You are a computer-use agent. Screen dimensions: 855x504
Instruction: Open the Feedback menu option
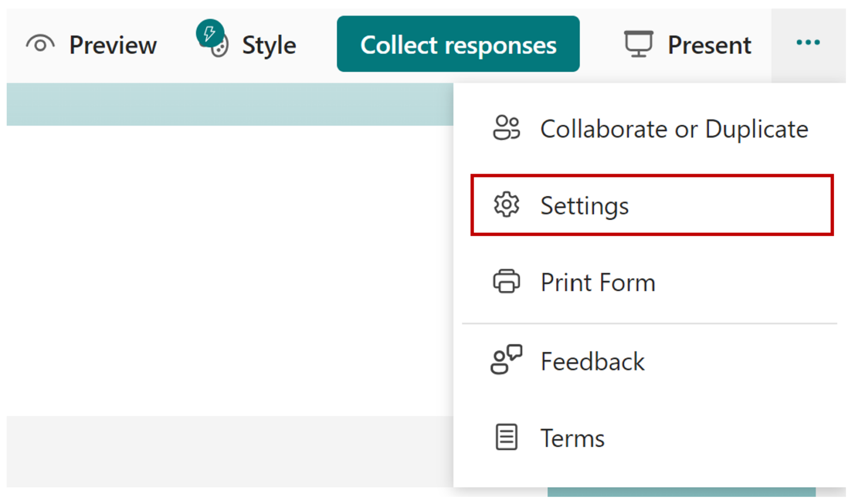pyautogui.click(x=592, y=360)
